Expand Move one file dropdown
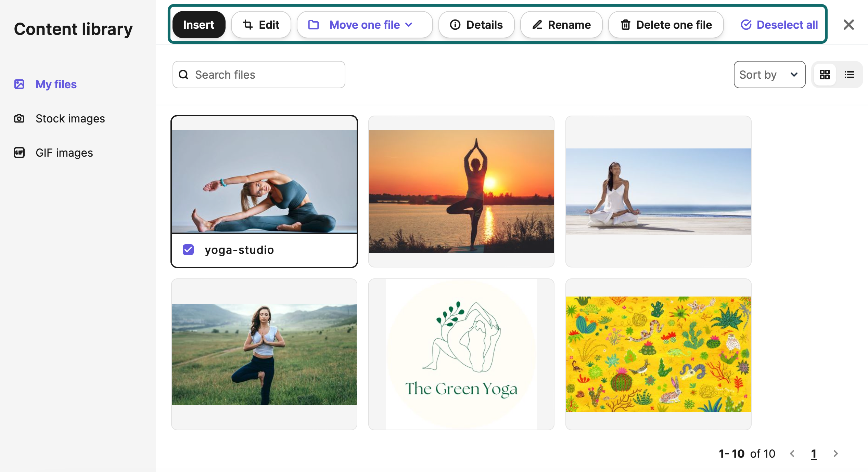 point(364,25)
